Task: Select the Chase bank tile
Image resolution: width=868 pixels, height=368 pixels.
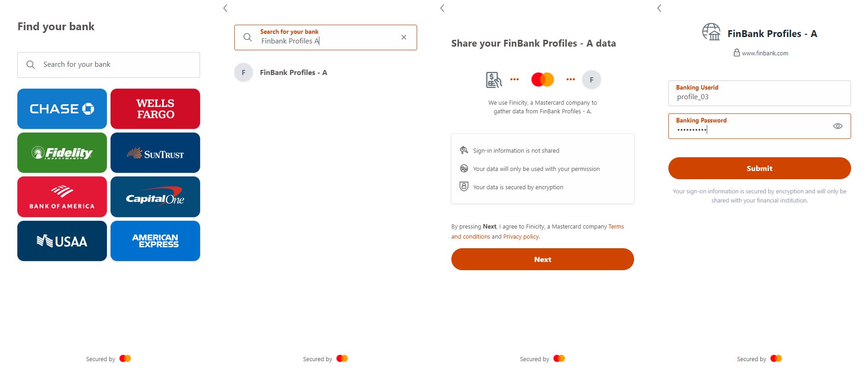Action: (62, 109)
